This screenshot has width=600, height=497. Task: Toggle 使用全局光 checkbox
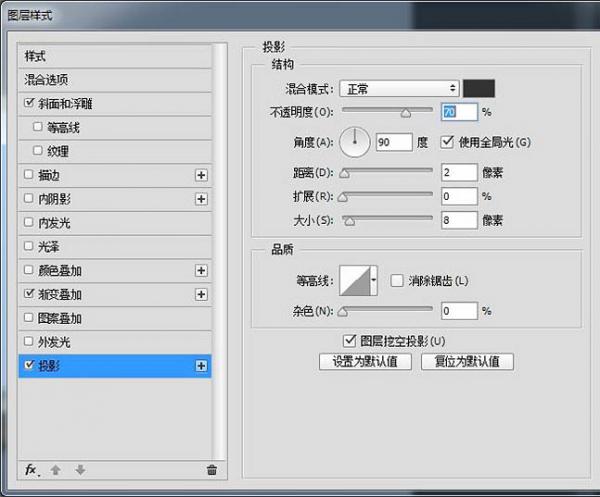447,142
